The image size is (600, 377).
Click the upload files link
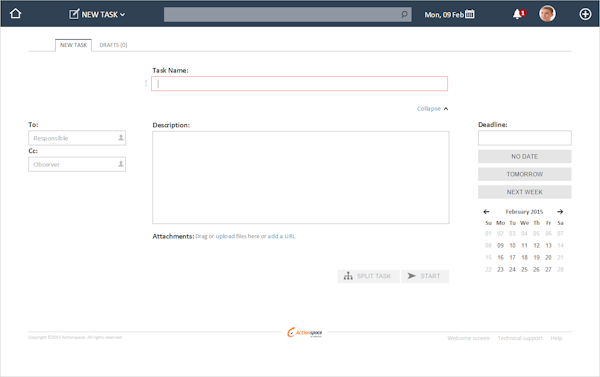click(x=225, y=236)
